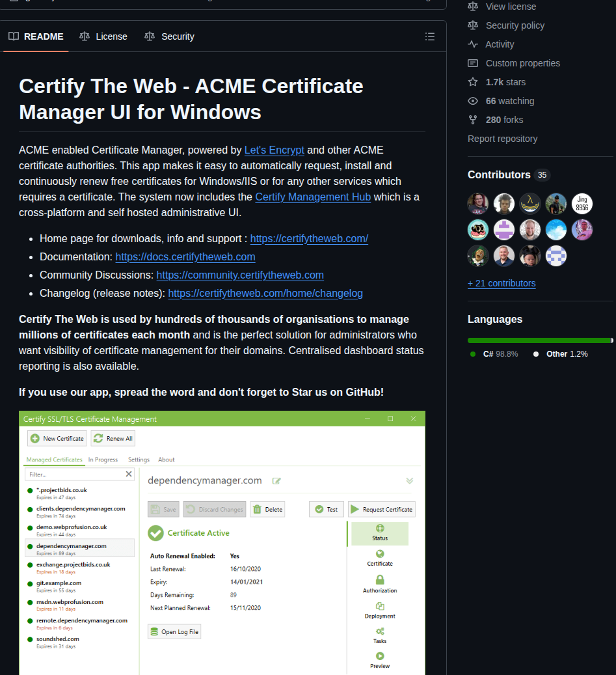Click the spiky-haired black-and-white contributor avatar
The height and width of the screenshot is (675, 616).
click(504, 204)
